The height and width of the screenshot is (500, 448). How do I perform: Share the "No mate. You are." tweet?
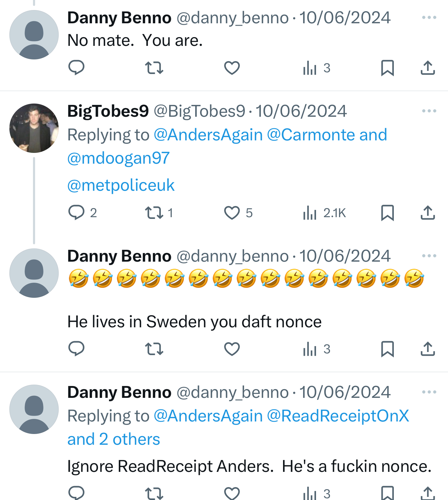[428, 68]
